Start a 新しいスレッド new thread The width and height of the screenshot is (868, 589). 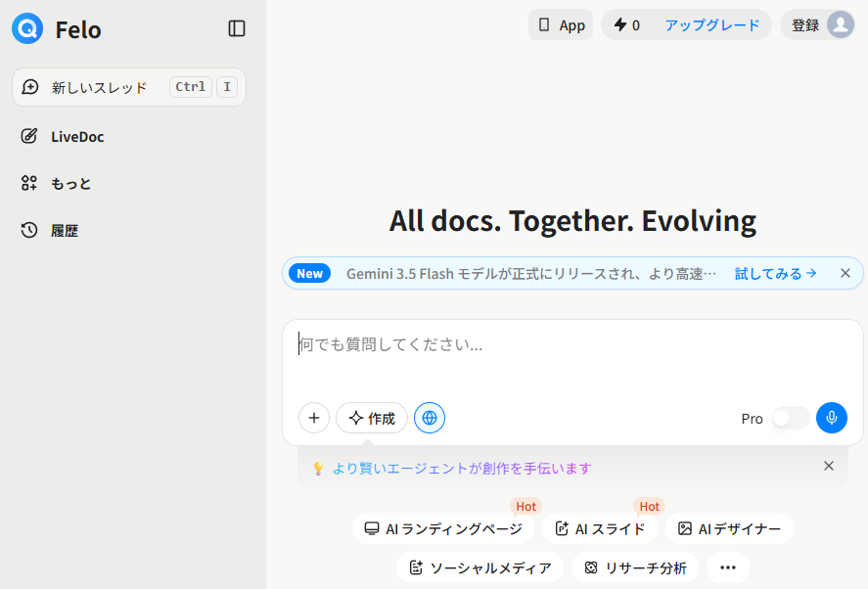(129, 87)
